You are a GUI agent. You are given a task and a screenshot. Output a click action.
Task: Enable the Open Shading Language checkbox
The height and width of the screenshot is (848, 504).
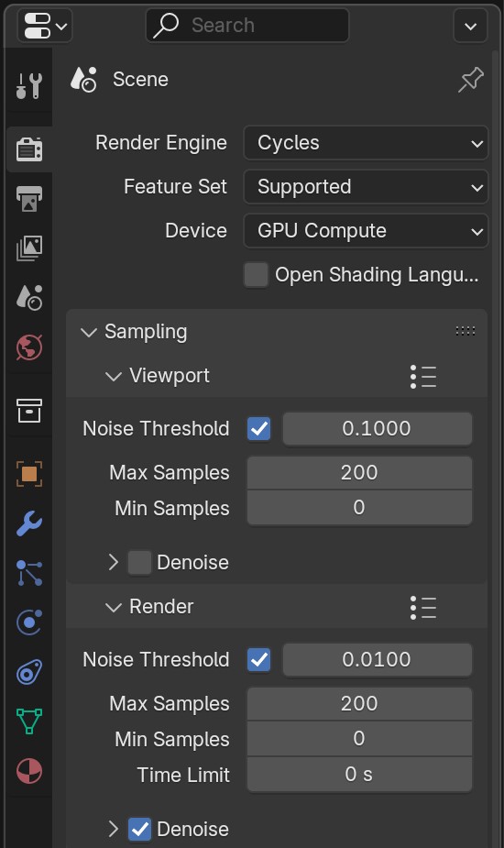[256, 275]
